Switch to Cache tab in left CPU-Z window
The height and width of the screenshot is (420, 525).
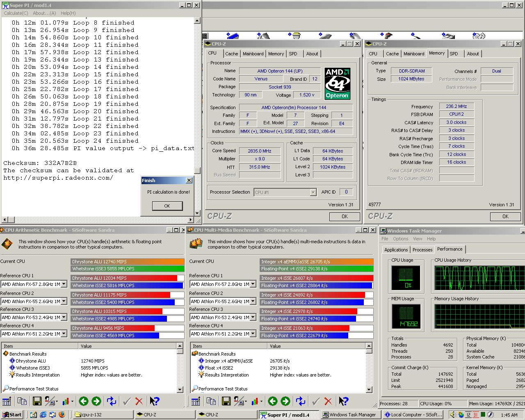[231, 54]
